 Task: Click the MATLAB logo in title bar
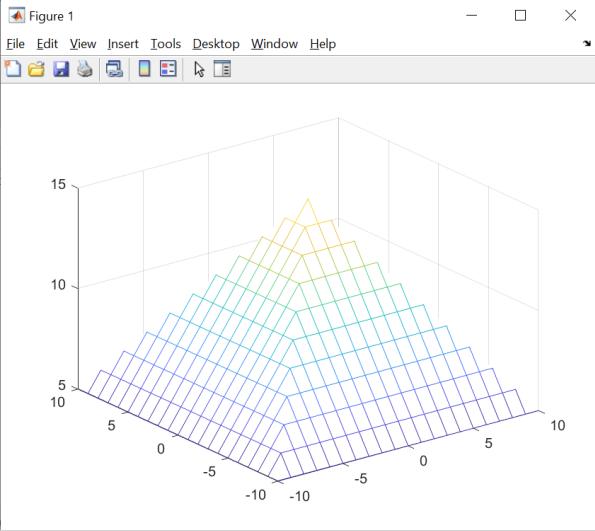[x=17, y=16]
